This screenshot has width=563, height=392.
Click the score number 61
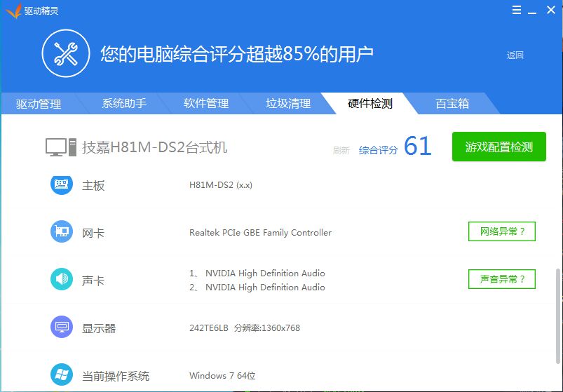point(418,146)
